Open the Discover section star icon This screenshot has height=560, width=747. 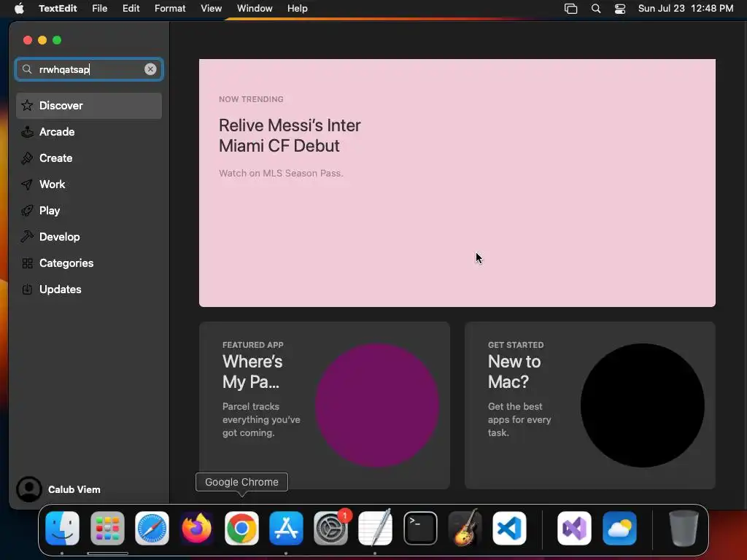27,105
